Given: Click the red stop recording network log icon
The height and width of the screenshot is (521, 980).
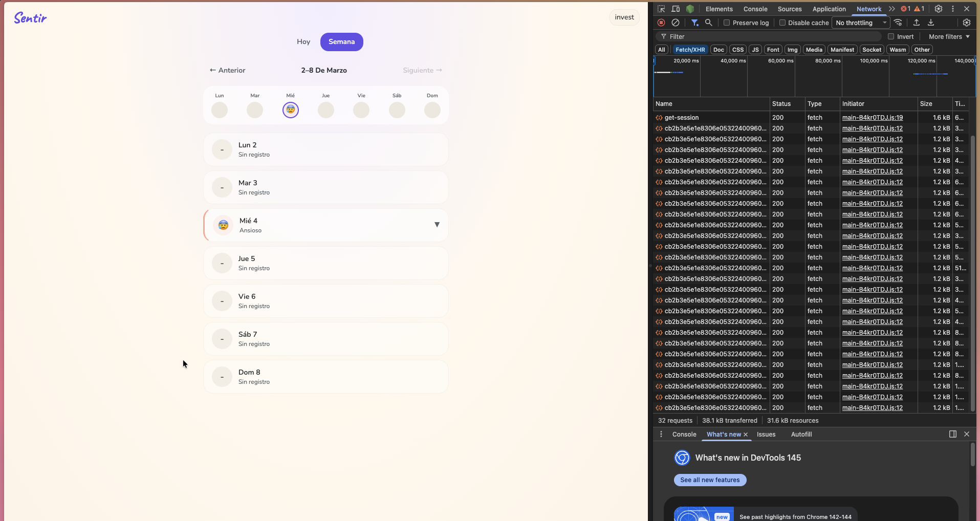Looking at the screenshot, I should click(661, 23).
